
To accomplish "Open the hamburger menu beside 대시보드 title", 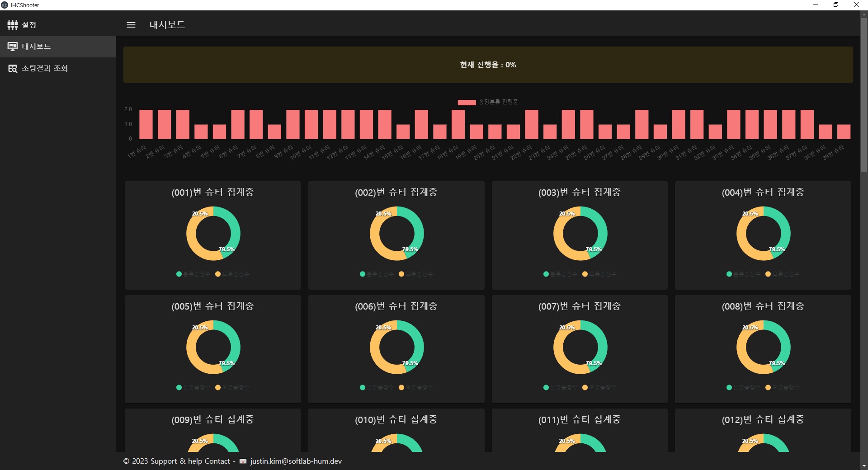I will pos(131,25).
